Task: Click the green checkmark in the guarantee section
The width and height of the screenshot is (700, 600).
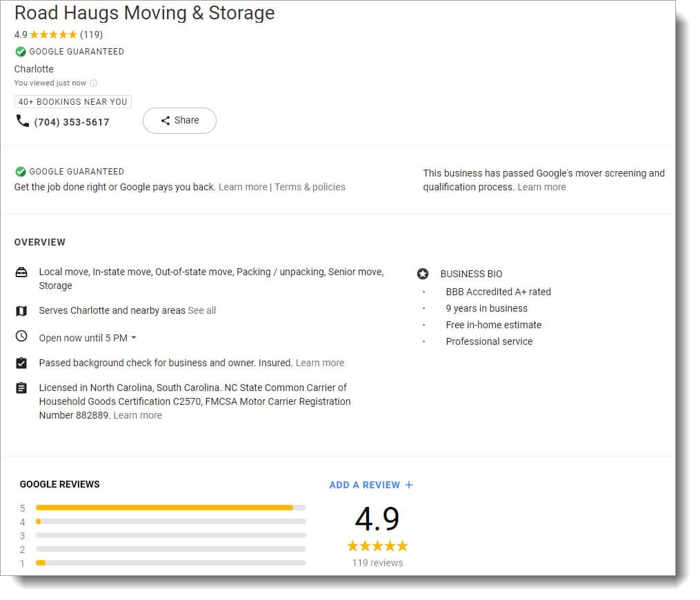Action: [21, 172]
